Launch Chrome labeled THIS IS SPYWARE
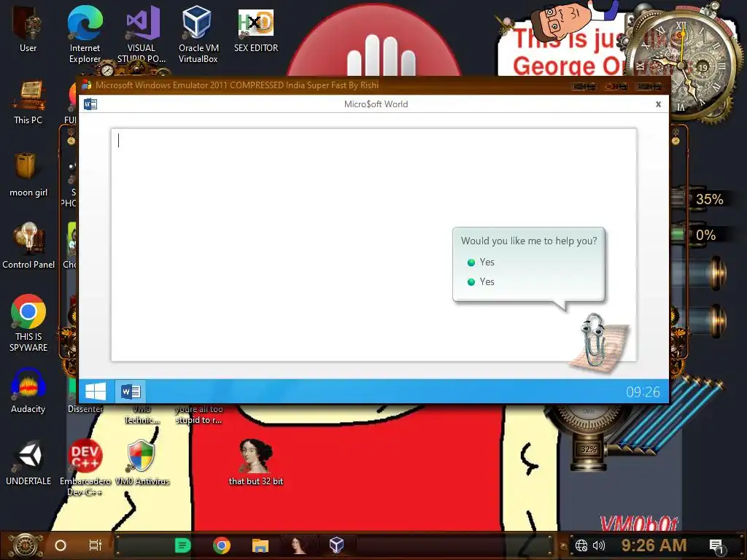This screenshot has height=560, width=747. click(28, 323)
